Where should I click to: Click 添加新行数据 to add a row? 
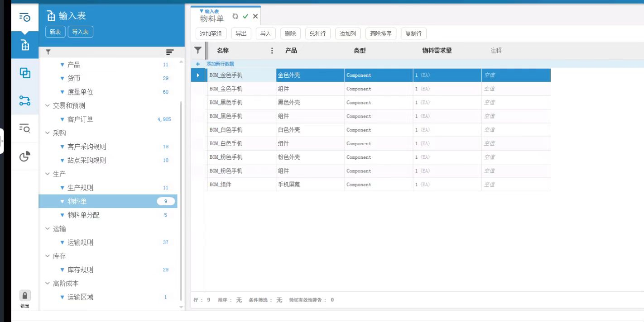(x=220, y=64)
